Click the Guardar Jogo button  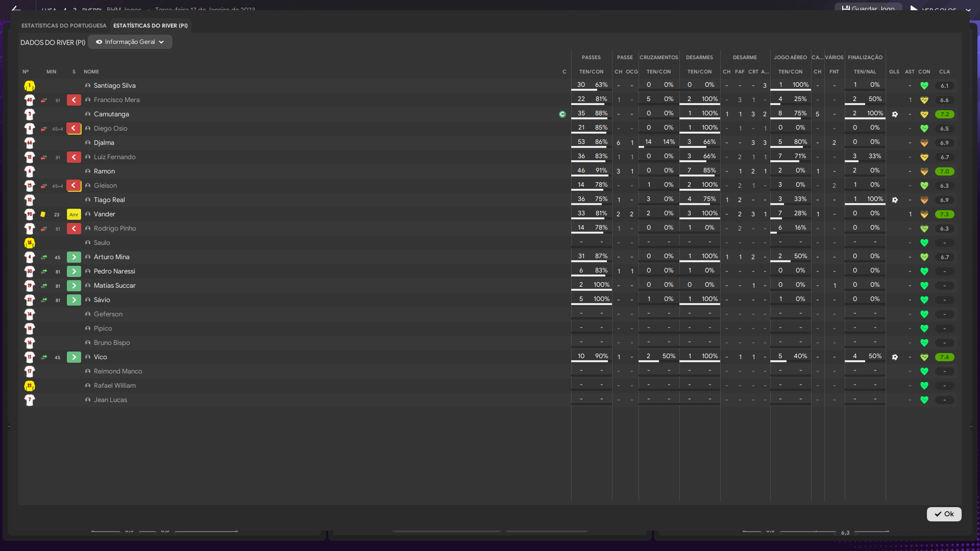click(x=868, y=8)
